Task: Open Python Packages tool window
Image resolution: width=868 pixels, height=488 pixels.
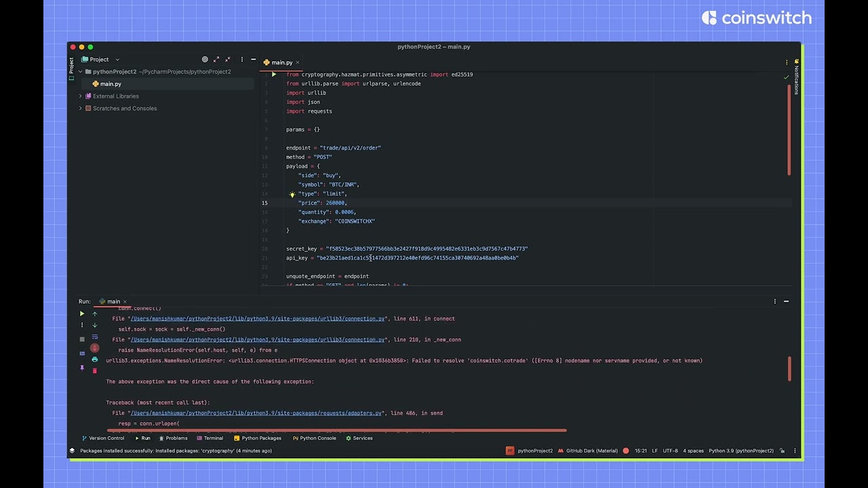Action: (x=257, y=439)
